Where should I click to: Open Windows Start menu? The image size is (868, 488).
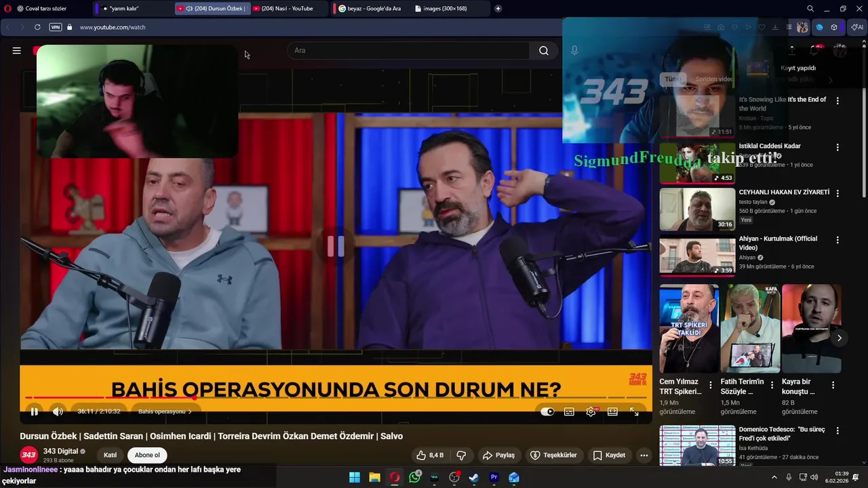355,477
